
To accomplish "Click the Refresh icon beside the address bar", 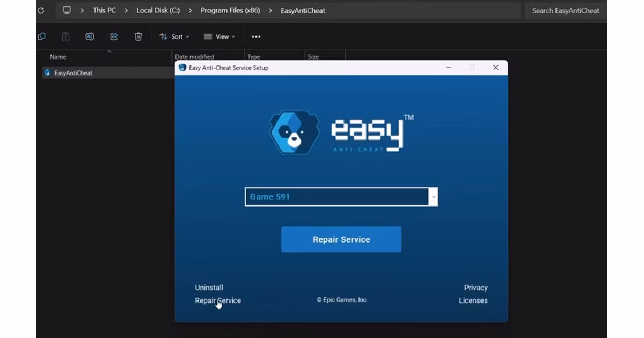I will (40, 10).
